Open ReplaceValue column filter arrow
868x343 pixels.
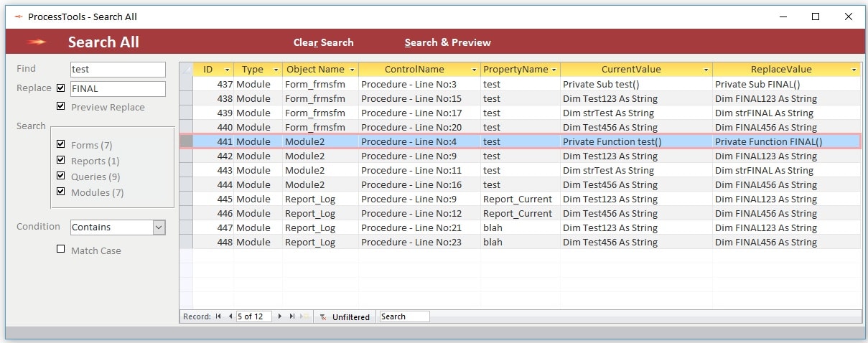tap(854, 70)
